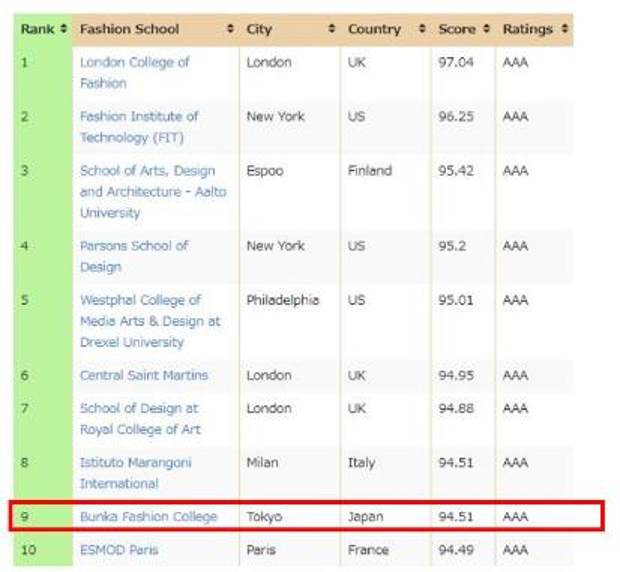Open School of Design at Royal College of Art
Viewport: 620px width, 572px height.
coord(140,419)
